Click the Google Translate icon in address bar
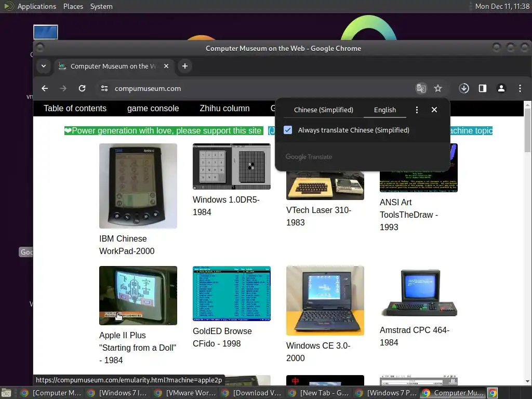The width and height of the screenshot is (532, 399). (x=421, y=88)
